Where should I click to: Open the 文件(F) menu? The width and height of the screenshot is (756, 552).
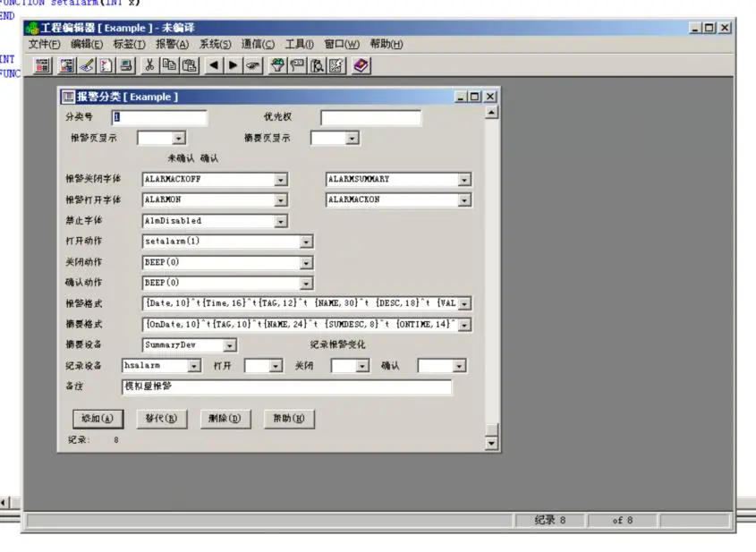pos(44,45)
